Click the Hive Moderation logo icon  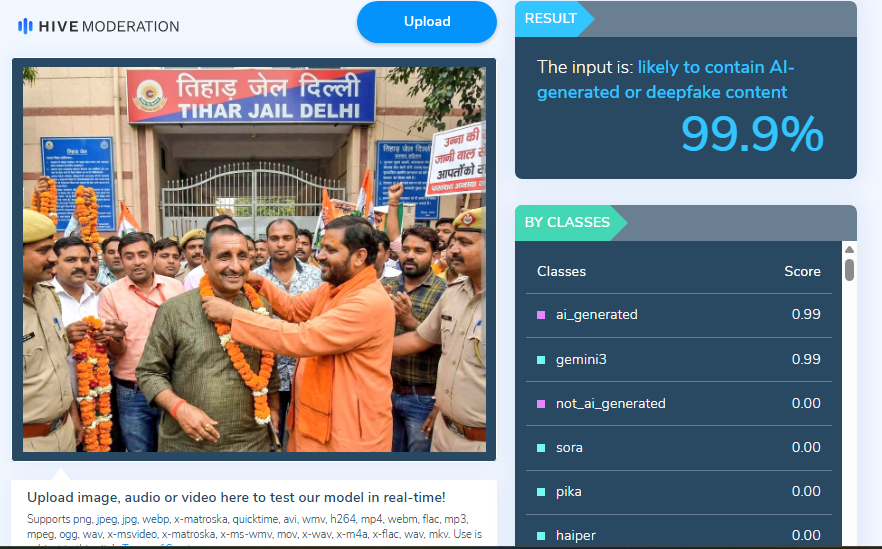pyautogui.click(x=25, y=26)
